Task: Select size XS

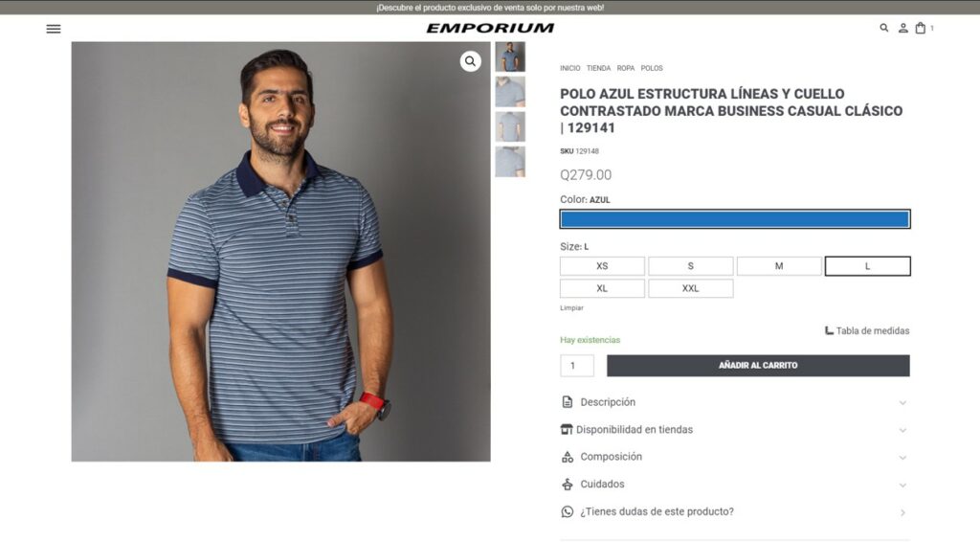Action: (602, 265)
